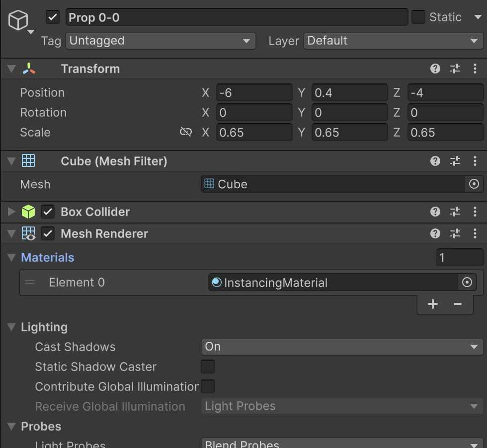The width and height of the screenshot is (487, 448).
Task: Click the Rotation Z value field
Action: coord(445,112)
